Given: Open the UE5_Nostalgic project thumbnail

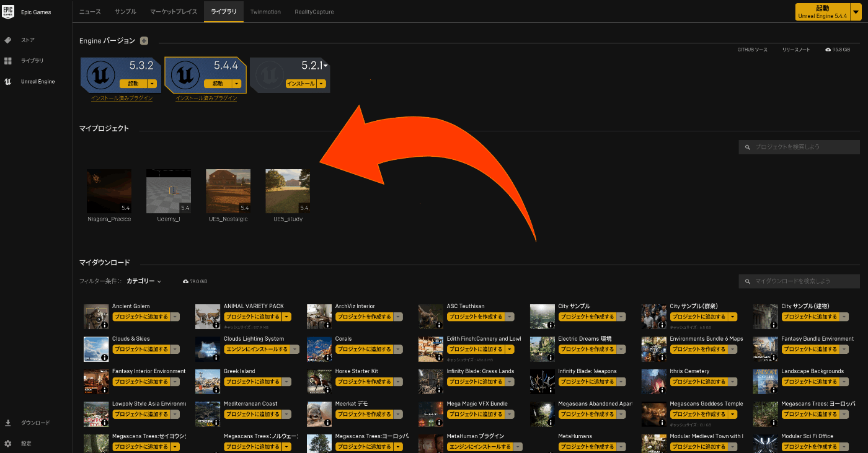Looking at the screenshot, I should (228, 191).
